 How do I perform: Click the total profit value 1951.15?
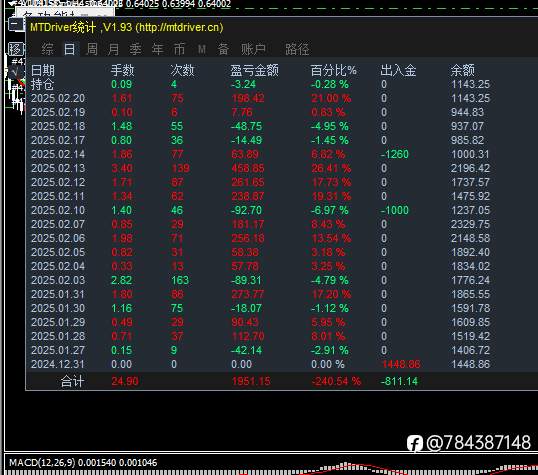coord(251,381)
